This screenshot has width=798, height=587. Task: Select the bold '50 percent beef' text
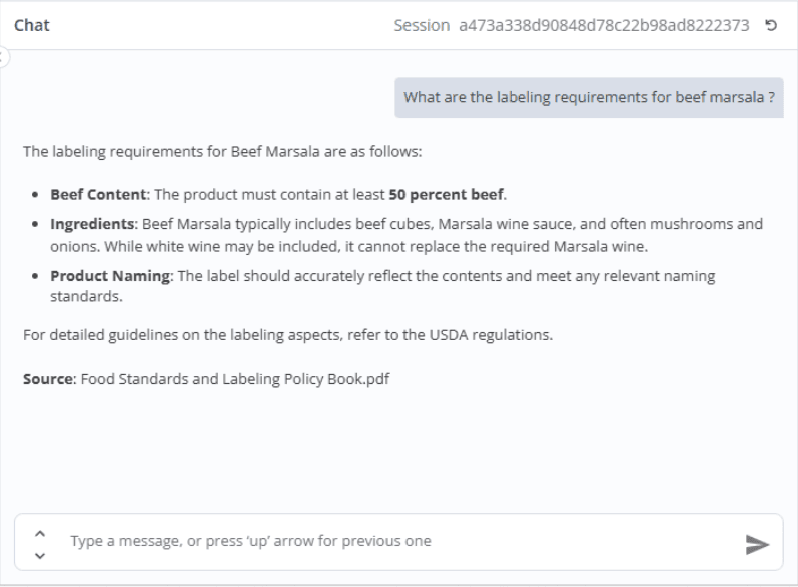click(446, 194)
